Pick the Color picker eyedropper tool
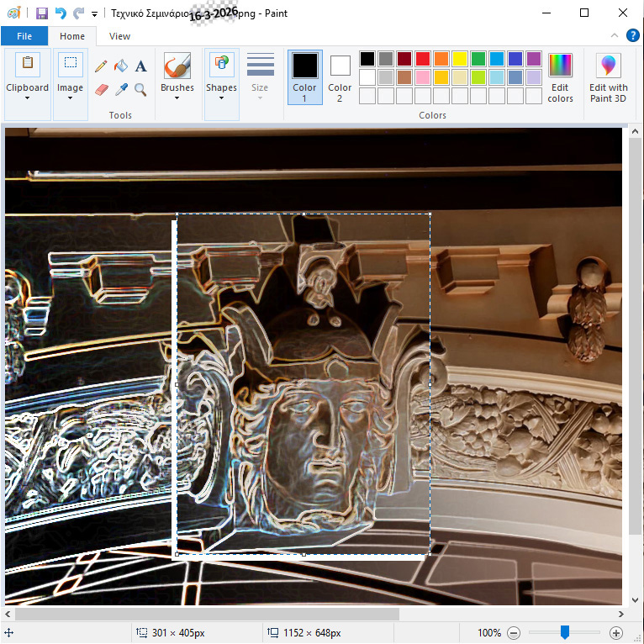Screen dimensions: 644x644 click(x=121, y=88)
